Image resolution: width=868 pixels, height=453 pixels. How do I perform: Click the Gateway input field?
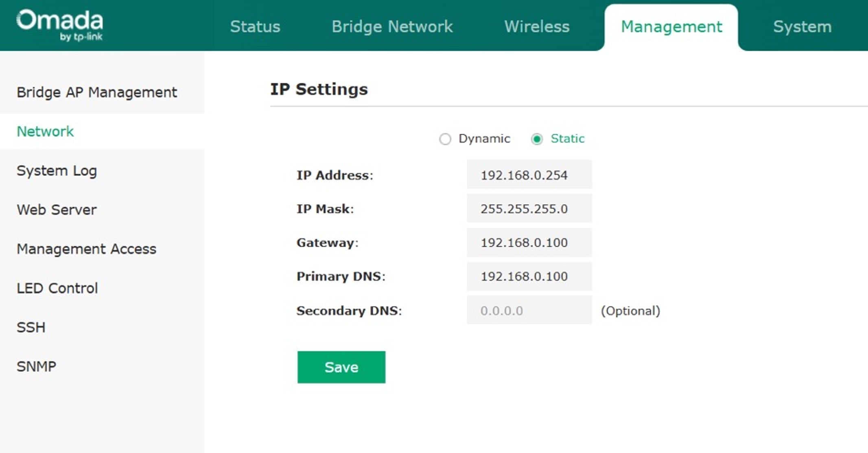click(x=529, y=242)
